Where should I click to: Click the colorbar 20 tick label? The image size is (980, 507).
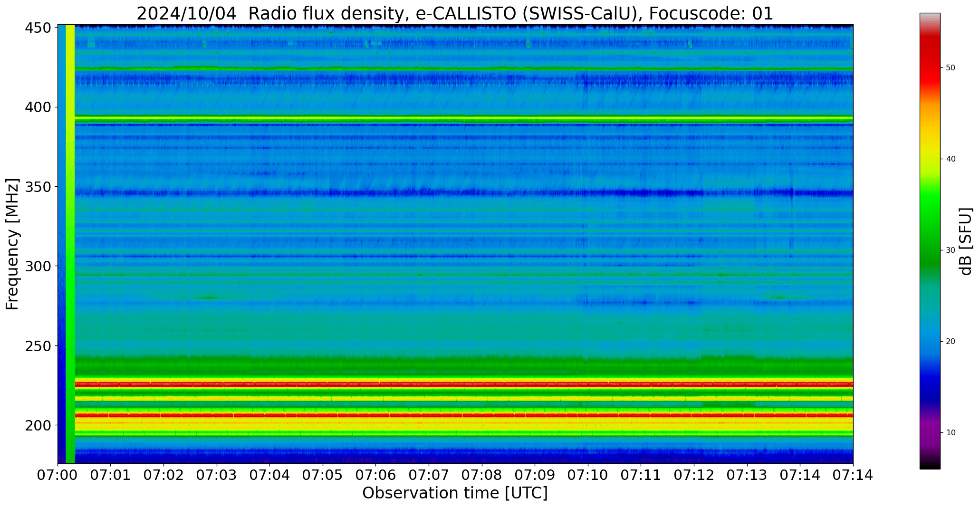coord(951,342)
